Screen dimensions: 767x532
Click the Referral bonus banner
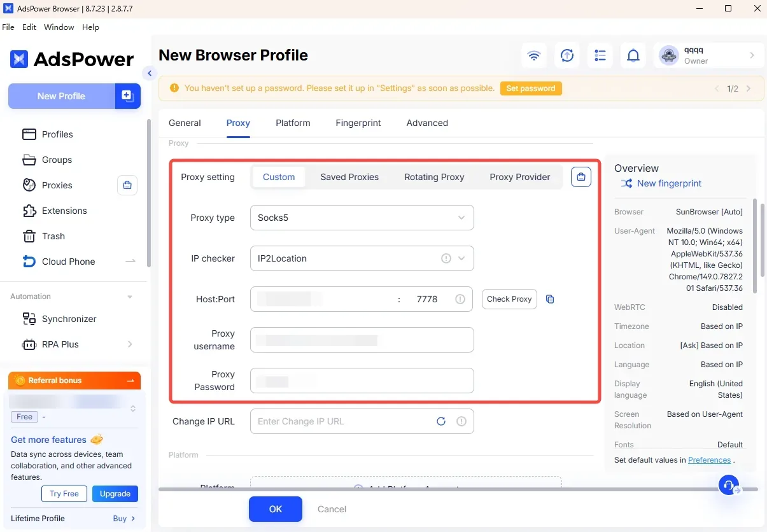click(x=74, y=381)
